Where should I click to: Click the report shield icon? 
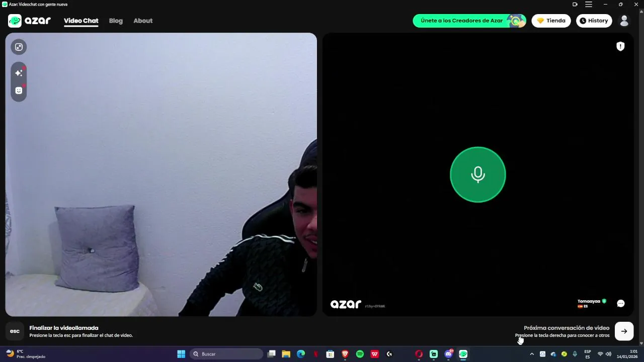620,46
